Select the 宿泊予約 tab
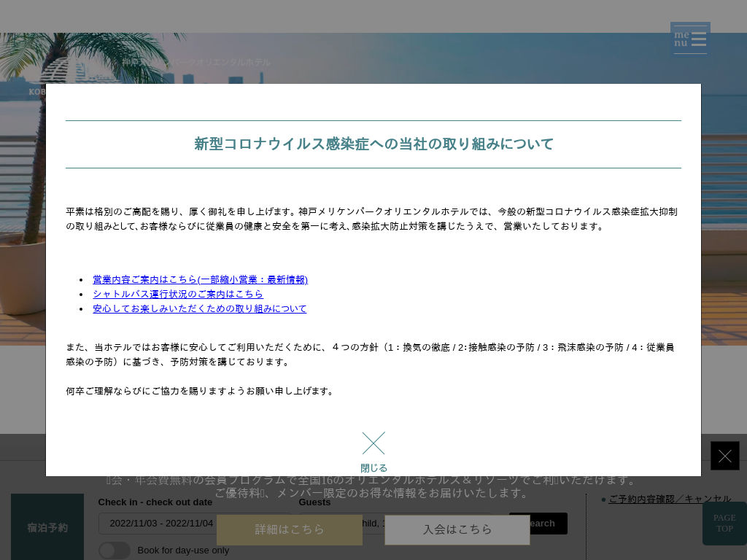 [x=47, y=527]
